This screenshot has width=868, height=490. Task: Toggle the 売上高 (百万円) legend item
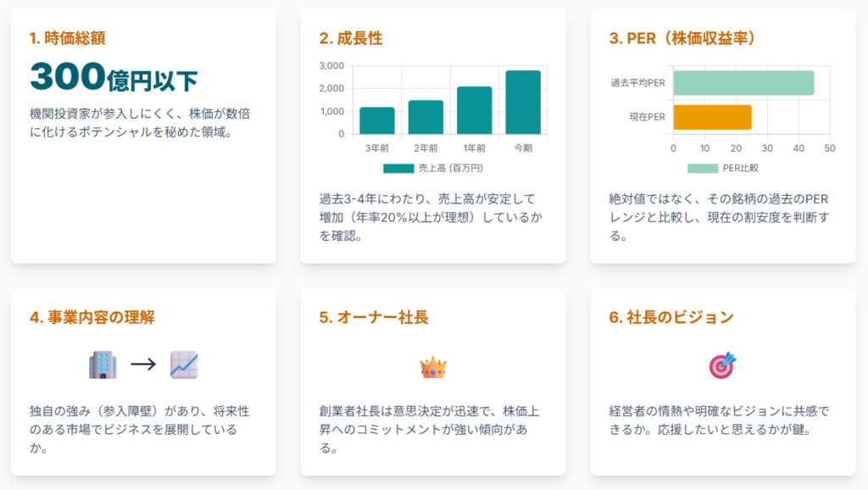coord(432,169)
